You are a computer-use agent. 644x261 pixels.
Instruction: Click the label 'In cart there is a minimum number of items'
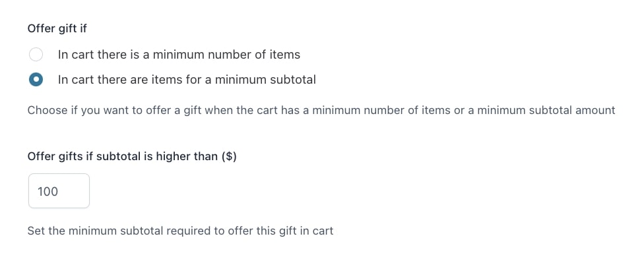(179, 55)
